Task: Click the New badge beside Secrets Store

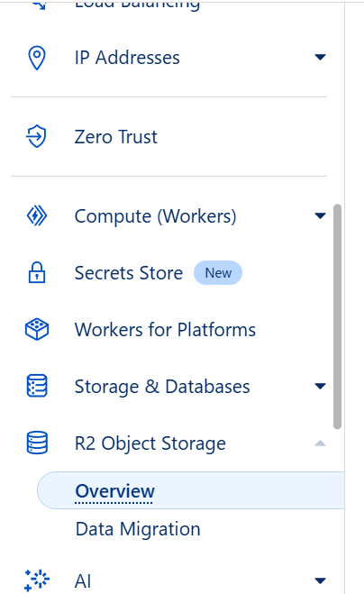Action: pyautogui.click(x=218, y=273)
